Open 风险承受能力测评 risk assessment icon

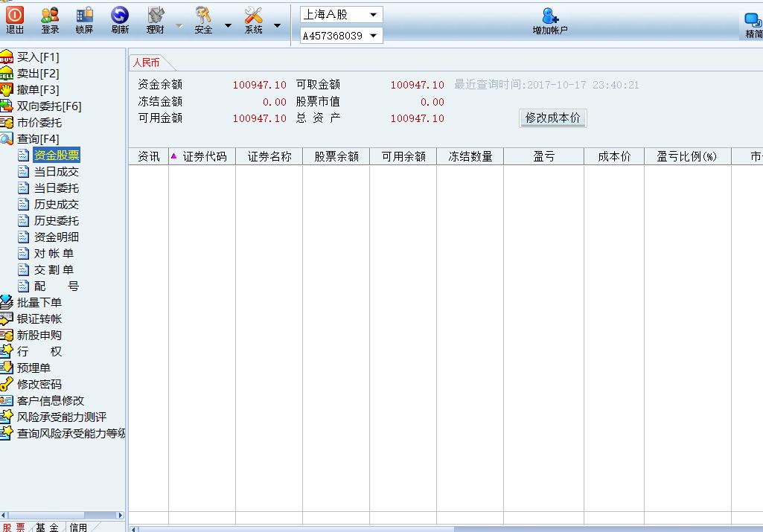tap(6, 416)
